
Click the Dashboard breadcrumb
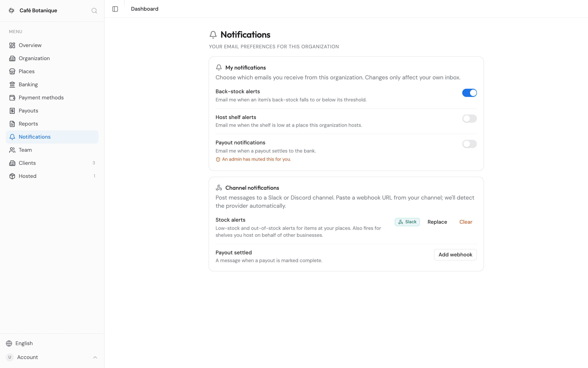[x=145, y=9]
